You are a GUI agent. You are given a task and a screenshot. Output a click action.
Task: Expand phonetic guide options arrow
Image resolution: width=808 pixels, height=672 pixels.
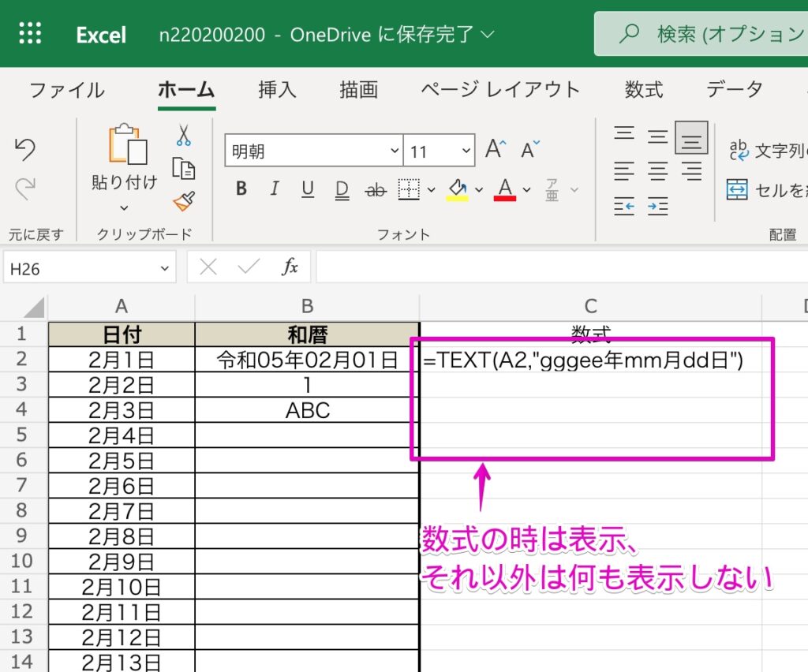click(x=574, y=190)
